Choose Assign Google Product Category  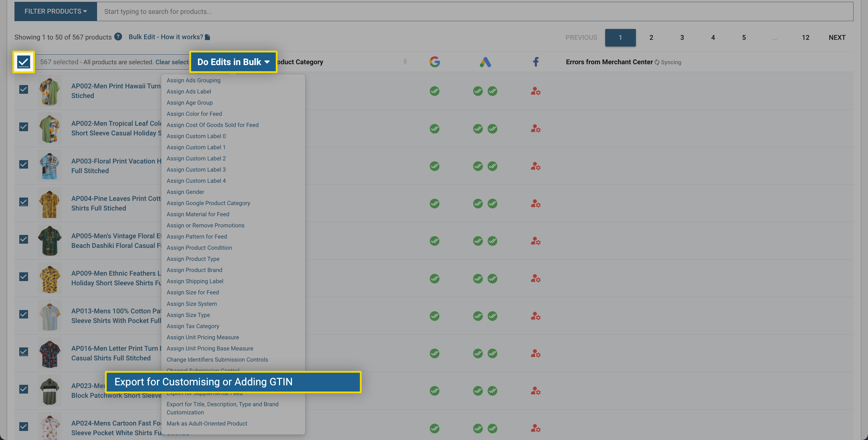pyautogui.click(x=208, y=203)
